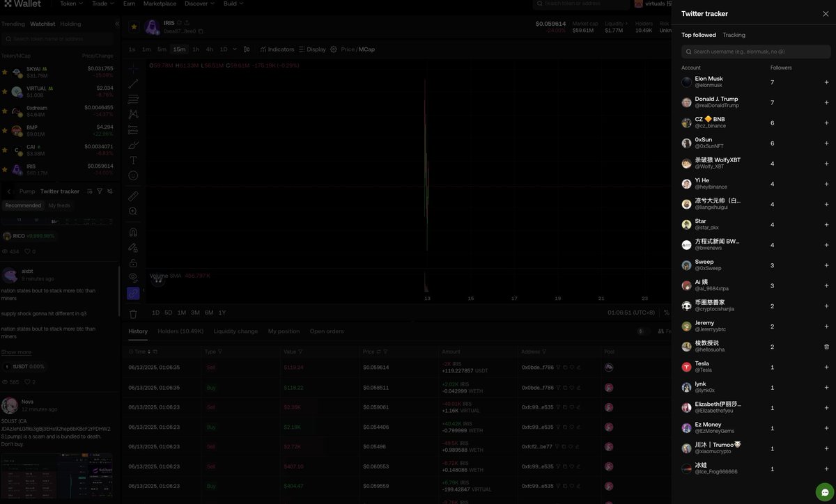Switch to the My feeds tab

pyautogui.click(x=59, y=205)
